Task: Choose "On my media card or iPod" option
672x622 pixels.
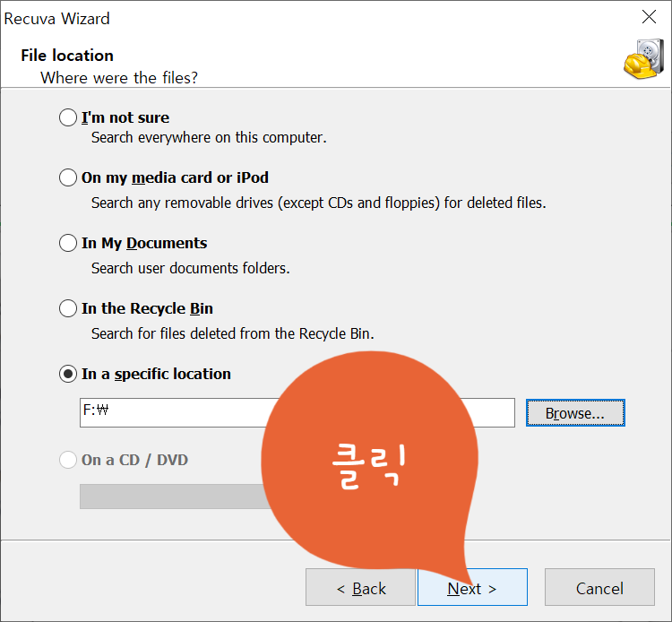Action: [x=68, y=177]
